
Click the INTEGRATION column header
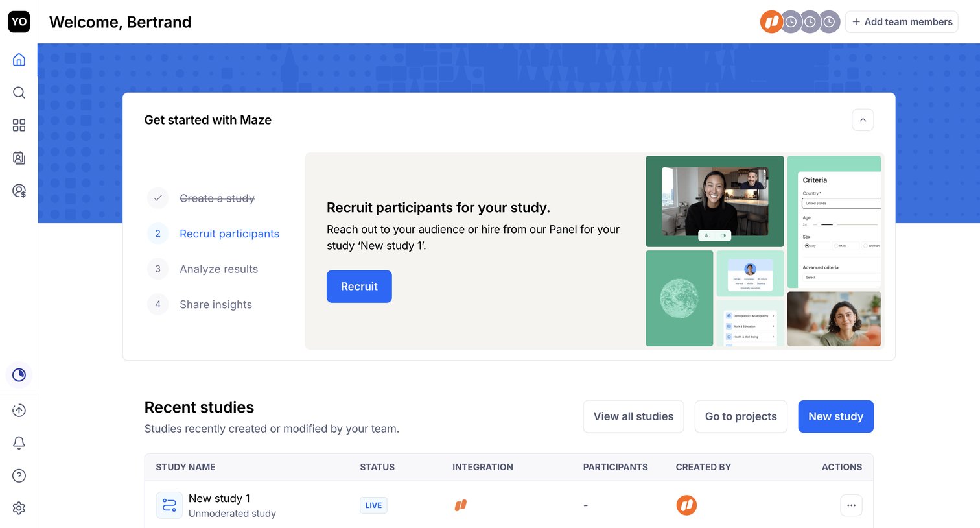(x=483, y=467)
